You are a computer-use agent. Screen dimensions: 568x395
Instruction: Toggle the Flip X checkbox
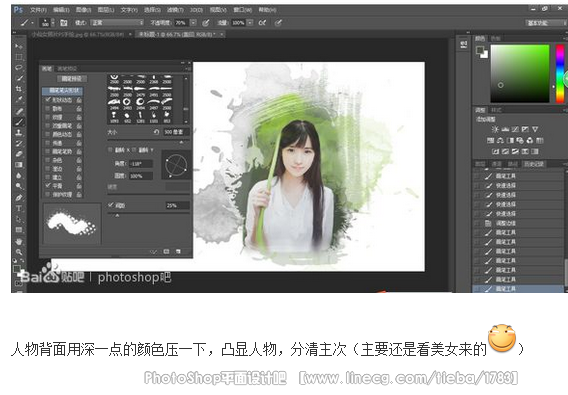point(110,150)
